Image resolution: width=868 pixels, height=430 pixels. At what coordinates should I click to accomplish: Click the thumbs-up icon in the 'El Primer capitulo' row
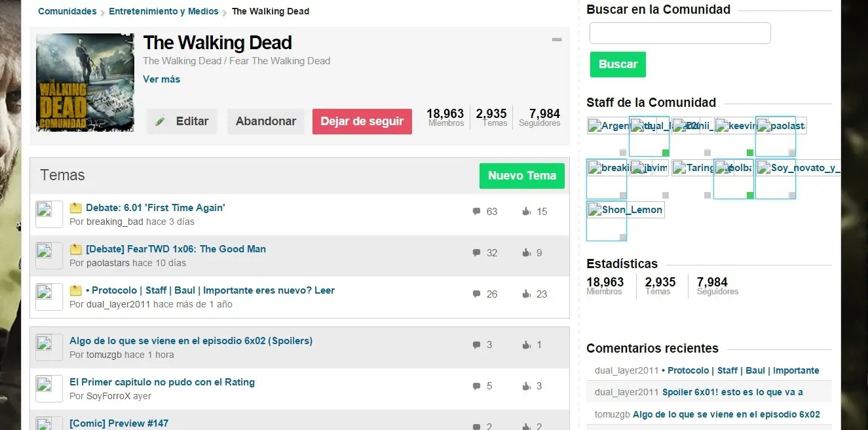526,386
